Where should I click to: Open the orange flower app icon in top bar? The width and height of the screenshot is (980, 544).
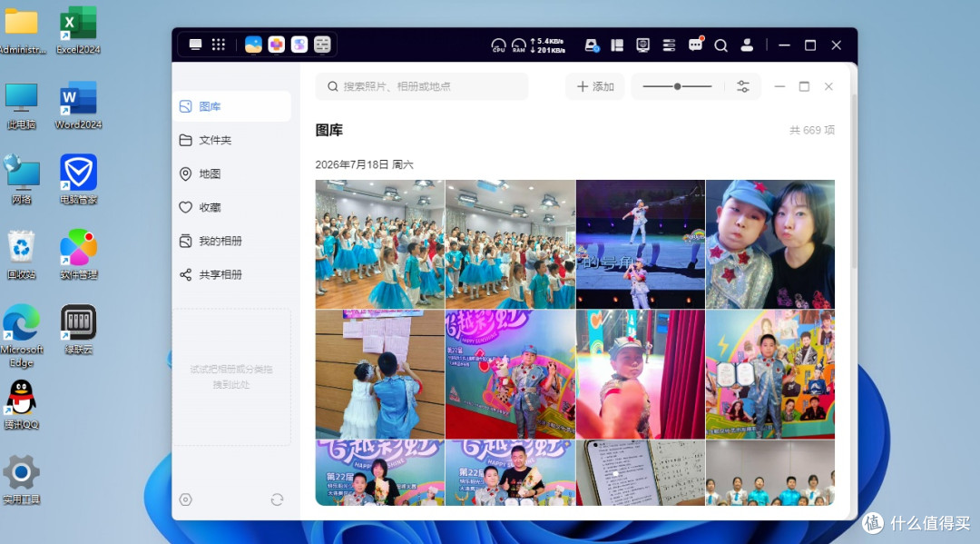coord(276,45)
